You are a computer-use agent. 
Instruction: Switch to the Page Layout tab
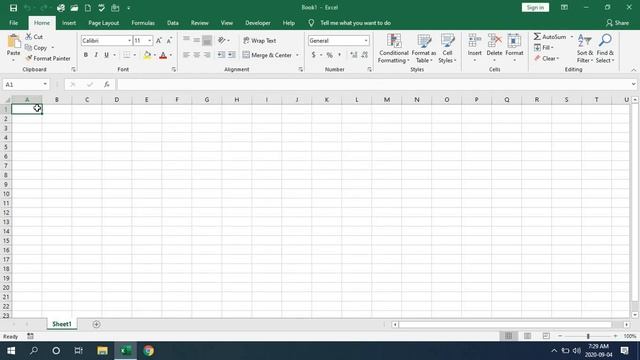point(104,23)
